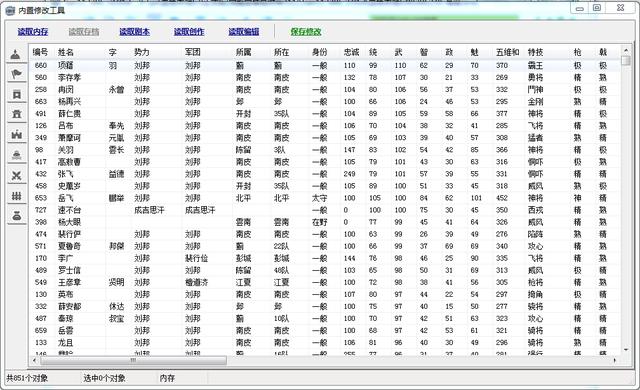Click the vertical scrollbar thumb
The image size is (640, 390).
click(x=626, y=60)
